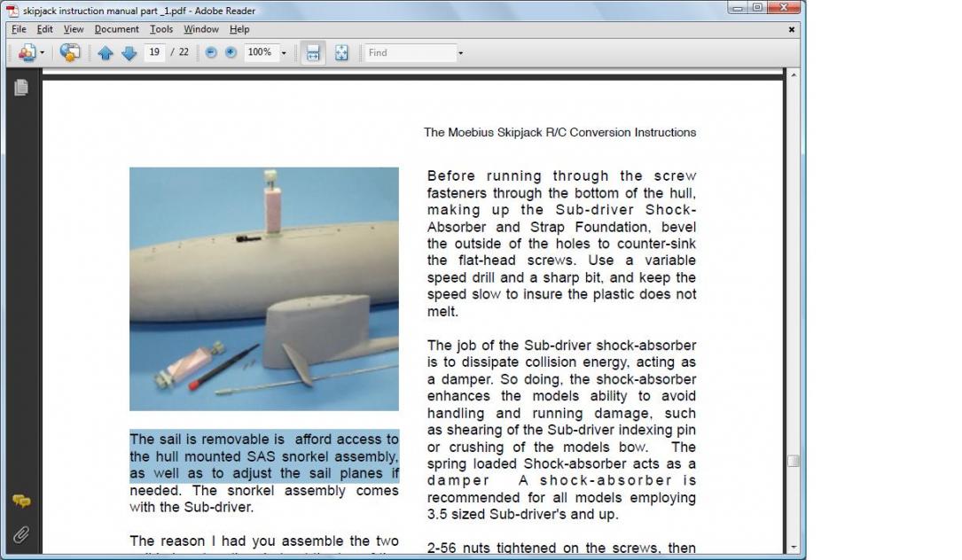Open the create PDF online dropdown arrow

(42, 53)
